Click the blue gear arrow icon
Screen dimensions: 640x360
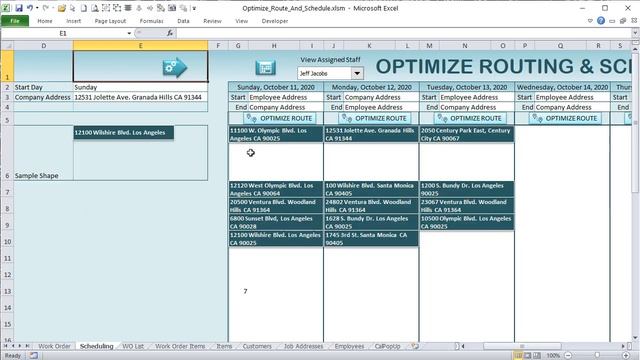[x=175, y=67]
